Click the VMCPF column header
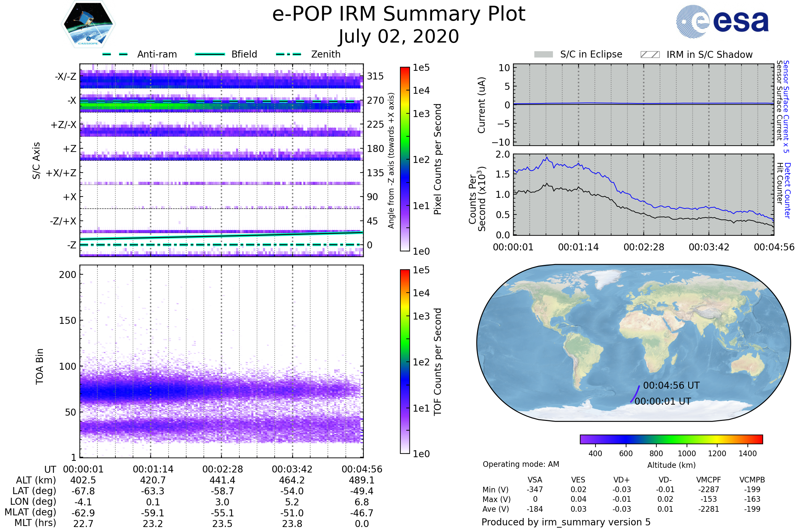This screenshot has width=798, height=532. [709, 480]
